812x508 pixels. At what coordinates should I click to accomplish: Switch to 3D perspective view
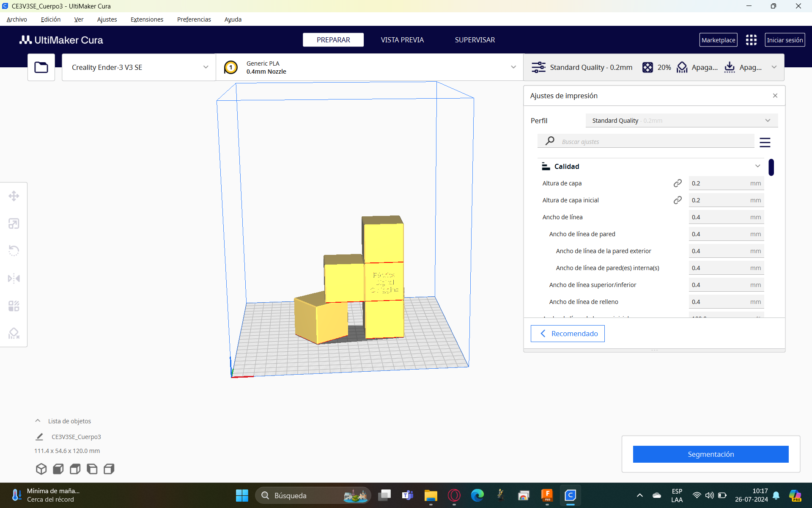(x=41, y=469)
